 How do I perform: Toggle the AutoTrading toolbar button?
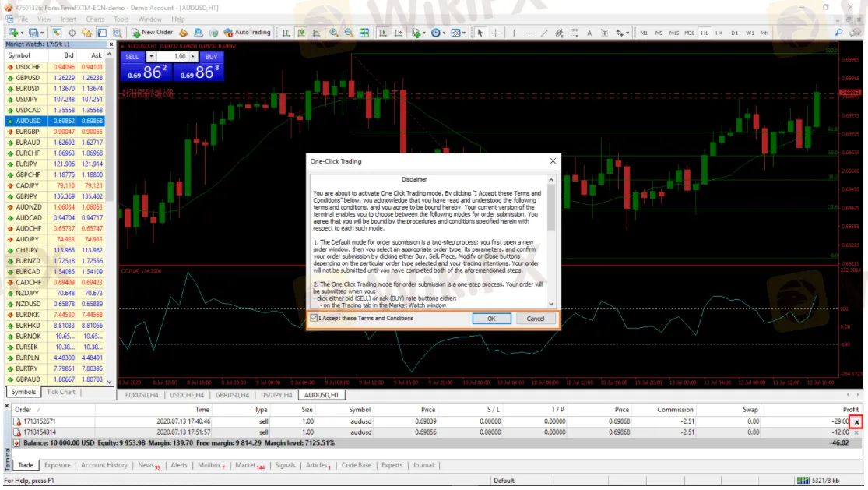(247, 33)
